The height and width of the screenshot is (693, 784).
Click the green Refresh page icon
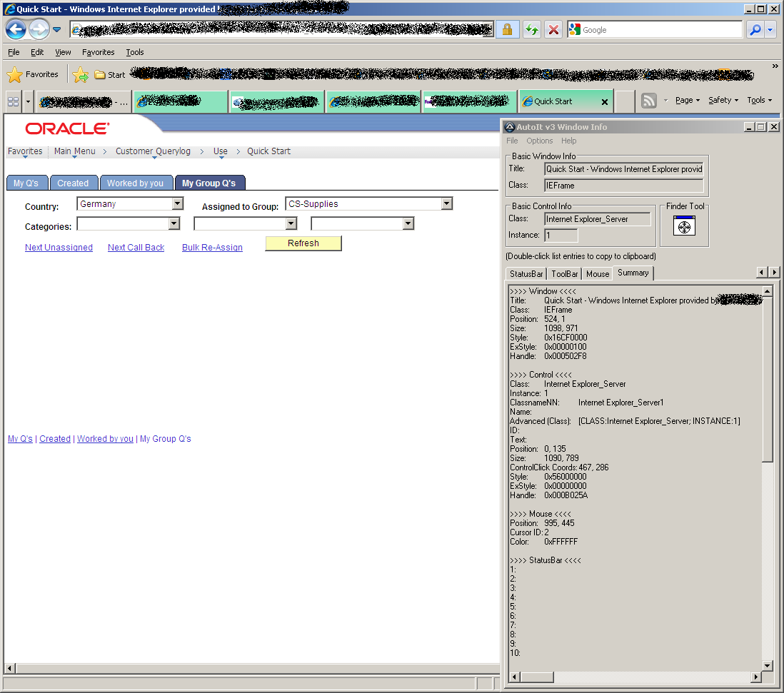[x=531, y=30]
